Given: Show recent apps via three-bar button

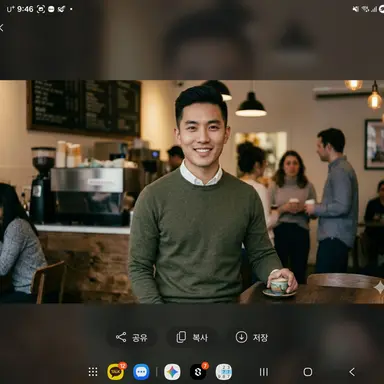Looking at the screenshot, I should point(264,372).
